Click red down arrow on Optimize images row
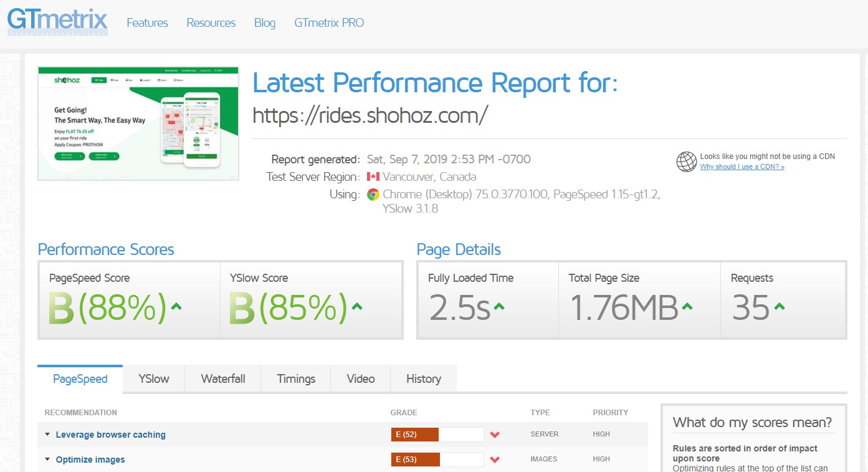This screenshot has height=472, width=868. [495, 460]
